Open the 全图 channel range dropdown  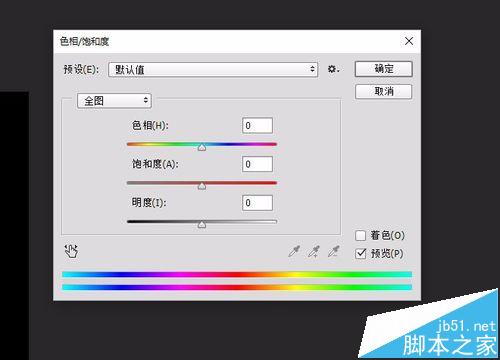coord(114,101)
